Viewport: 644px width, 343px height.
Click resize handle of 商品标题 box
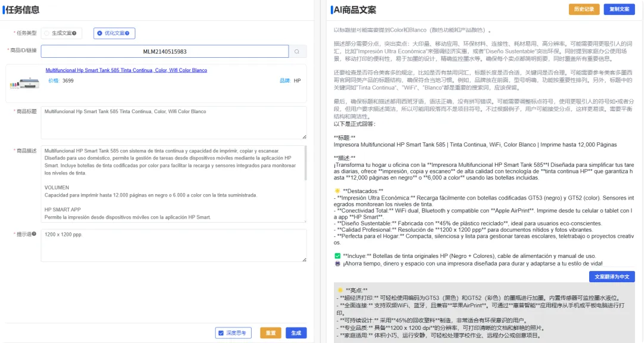point(304,137)
